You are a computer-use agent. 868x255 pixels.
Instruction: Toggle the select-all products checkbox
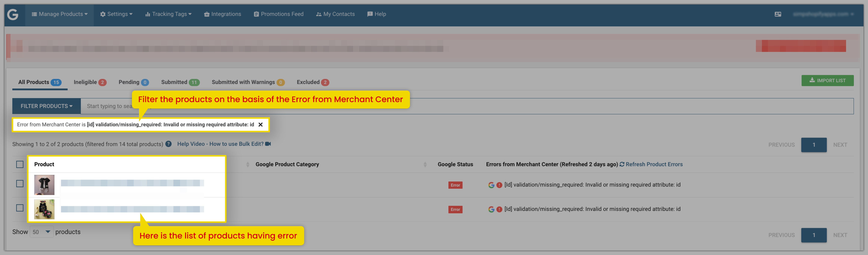pos(20,165)
